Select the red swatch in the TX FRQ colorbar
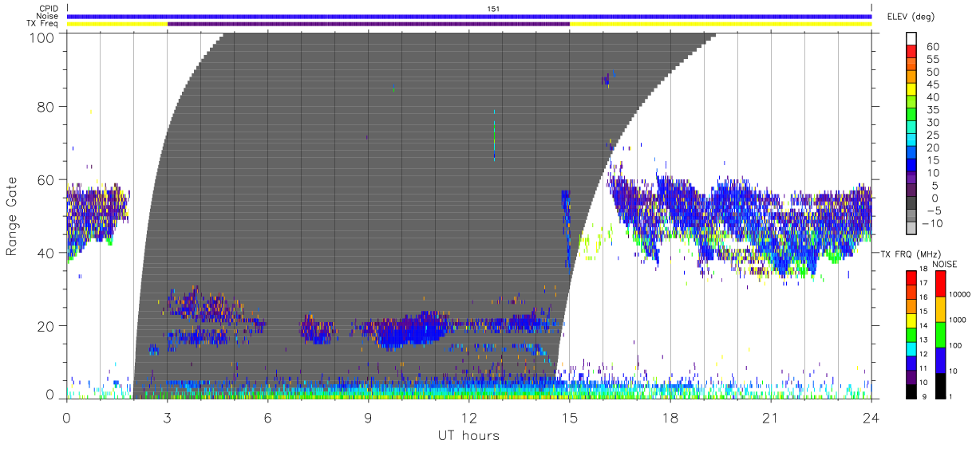 click(911, 277)
